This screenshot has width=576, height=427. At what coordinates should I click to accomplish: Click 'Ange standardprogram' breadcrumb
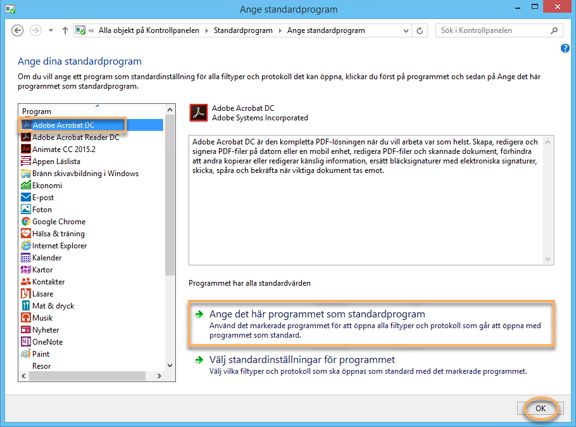pos(326,30)
